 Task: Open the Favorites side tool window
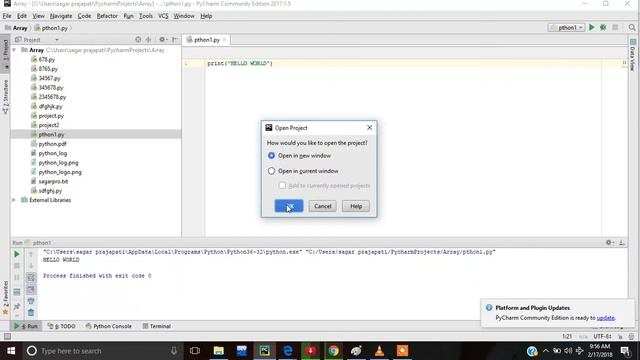pos(5,297)
